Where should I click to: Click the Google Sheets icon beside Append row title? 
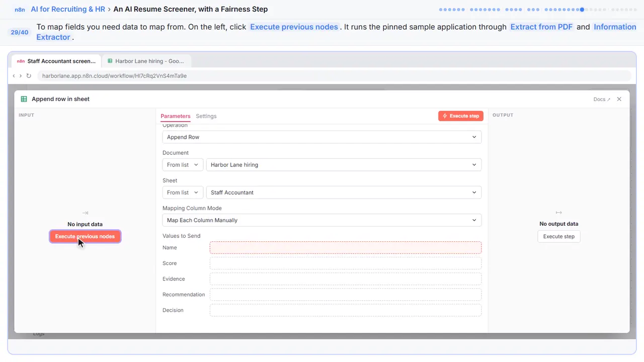click(24, 99)
